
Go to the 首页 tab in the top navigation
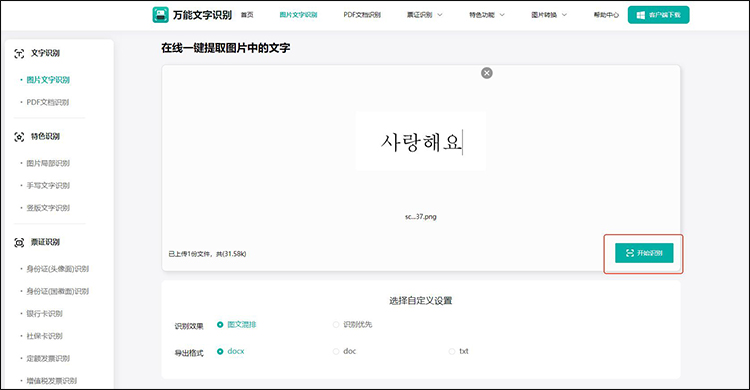[x=247, y=15]
